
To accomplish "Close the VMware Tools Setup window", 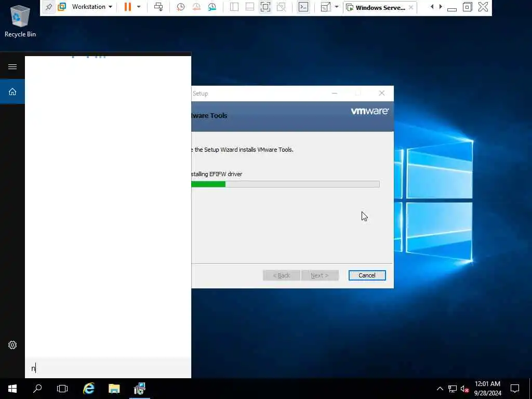I will 382,94.
